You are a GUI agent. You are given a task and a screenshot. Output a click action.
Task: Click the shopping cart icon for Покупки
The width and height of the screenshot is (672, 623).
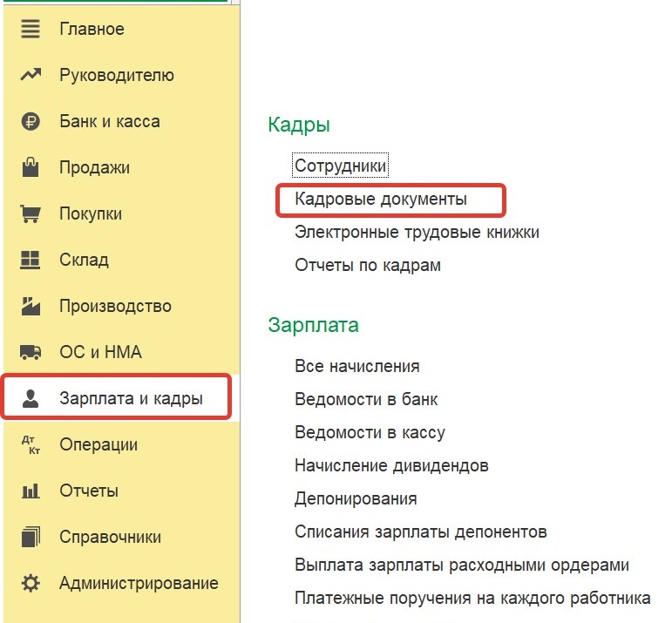(x=31, y=213)
